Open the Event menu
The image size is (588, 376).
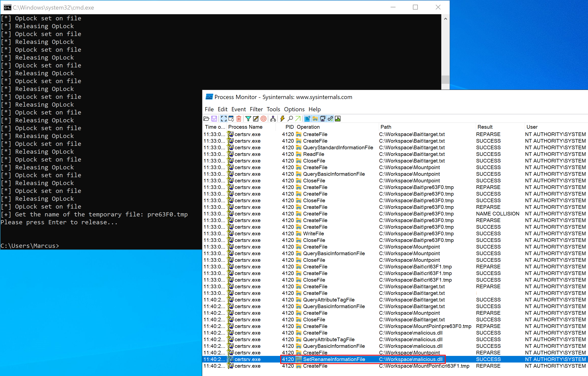(x=239, y=109)
